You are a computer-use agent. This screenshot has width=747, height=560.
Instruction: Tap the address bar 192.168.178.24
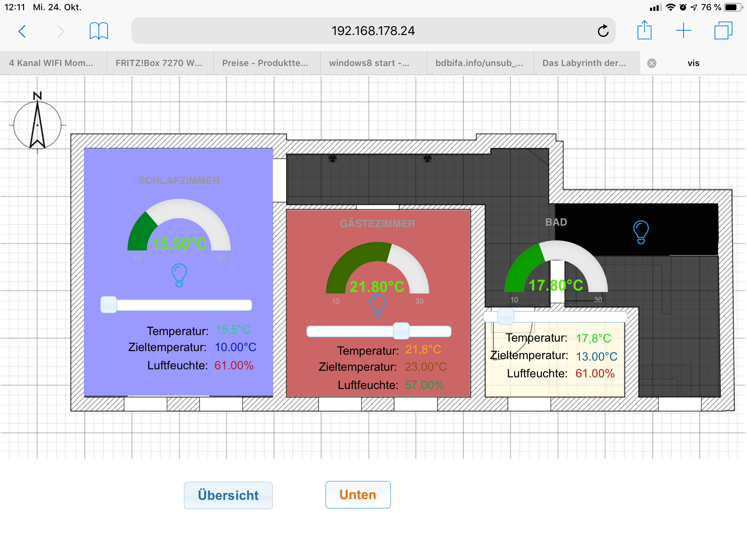373,31
